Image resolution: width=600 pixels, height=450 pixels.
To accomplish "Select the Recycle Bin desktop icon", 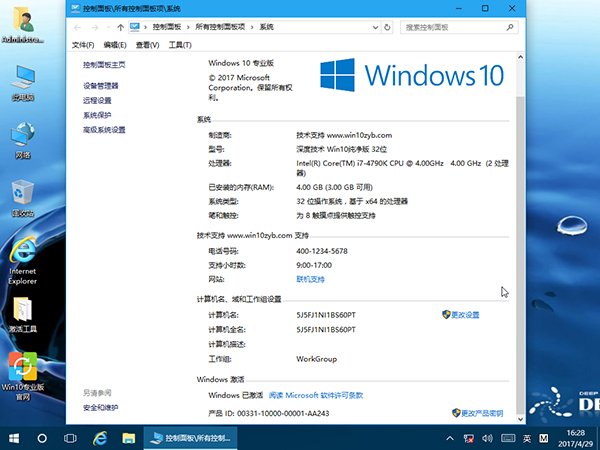I will pyautogui.click(x=22, y=195).
